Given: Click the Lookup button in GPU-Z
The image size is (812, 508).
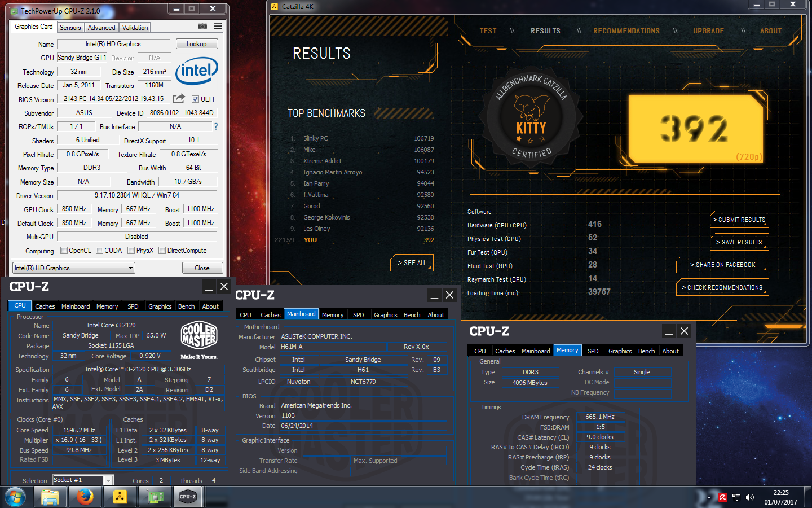Looking at the screenshot, I should 197,44.
